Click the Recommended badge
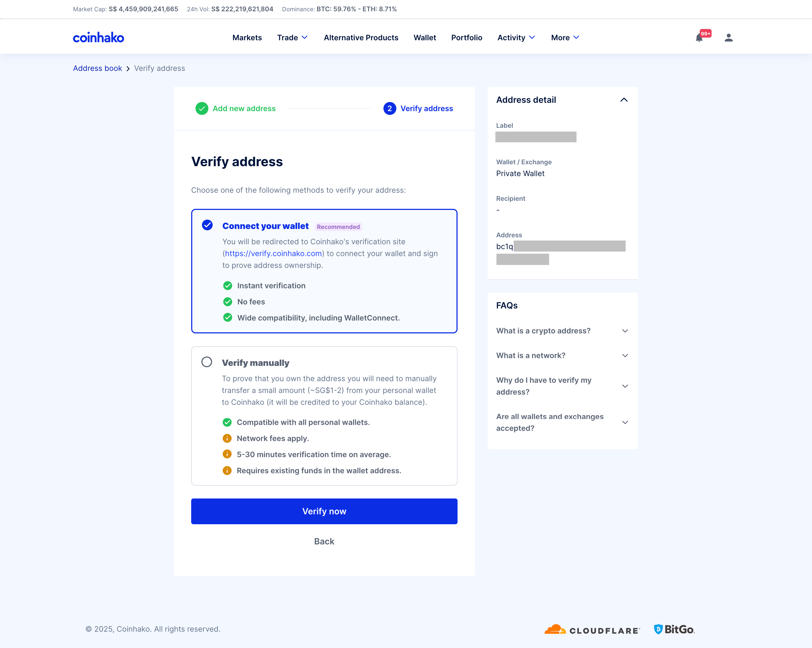812x648 pixels. click(x=338, y=227)
